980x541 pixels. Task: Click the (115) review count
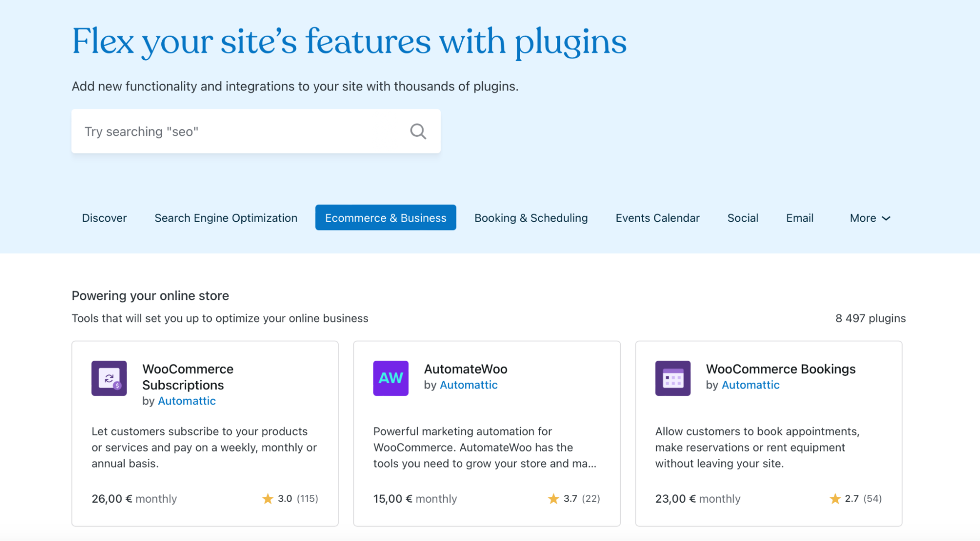(x=307, y=498)
